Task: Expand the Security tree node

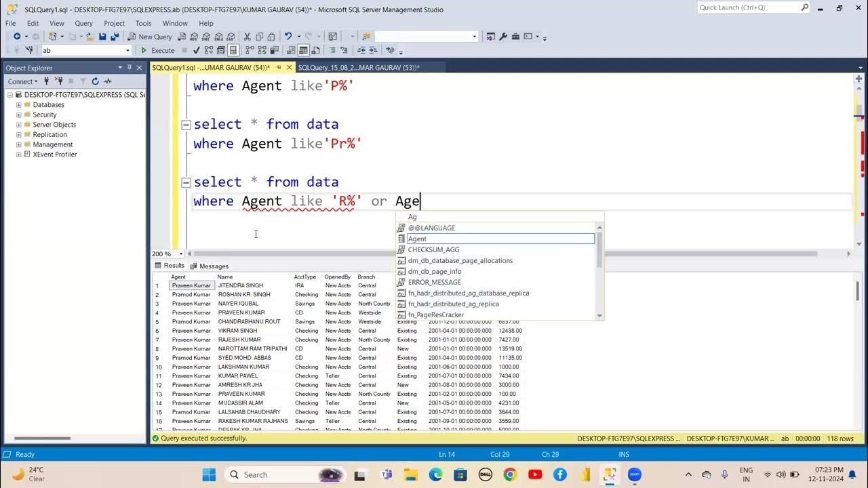Action: tap(18, 115)
